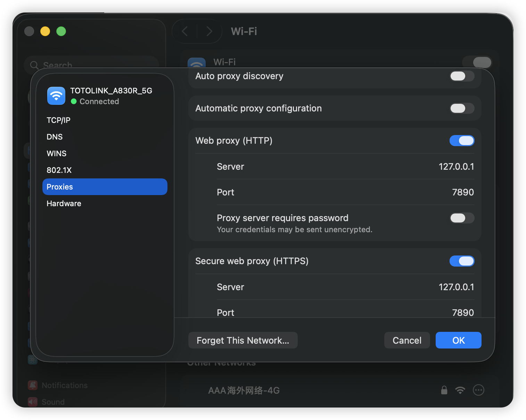Viewport: 526px width, 420px height.
Task: Click the Wi-Fi signal icon for AAA海外网络-4G
Action: (x=460, y=390)
